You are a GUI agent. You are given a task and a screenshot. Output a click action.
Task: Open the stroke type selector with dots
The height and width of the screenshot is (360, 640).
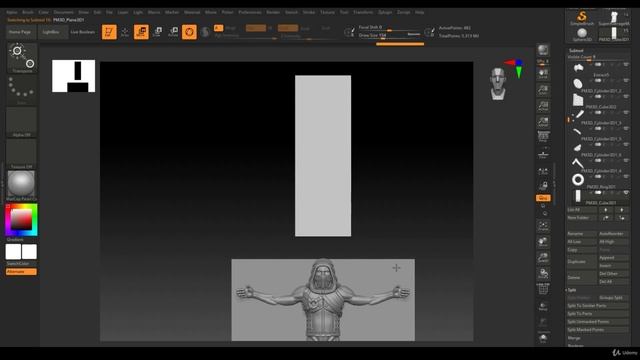pyautogui.click(x=22, y=89)
